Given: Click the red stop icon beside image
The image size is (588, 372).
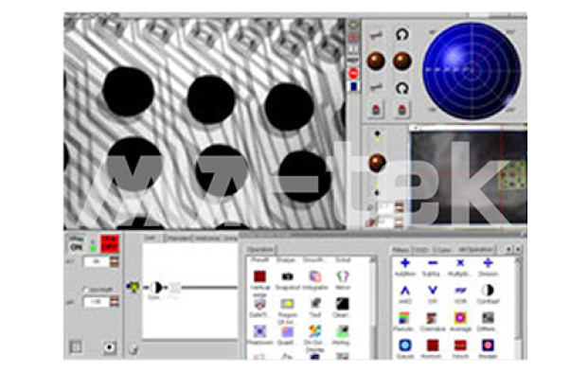Looking at the screenshot, I should click(x=353, y=73).
